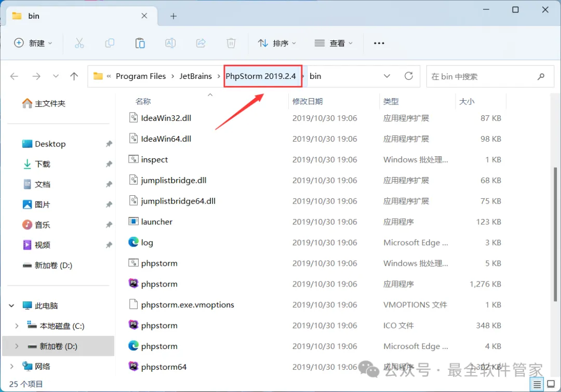Click the inspect batch file icon
The width and height of the screenshot is (561, 392).
(x=133, y=159)
